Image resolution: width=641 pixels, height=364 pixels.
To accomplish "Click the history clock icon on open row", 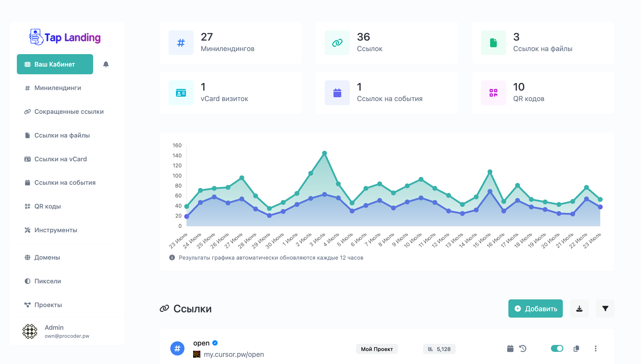I will (523, 349).
